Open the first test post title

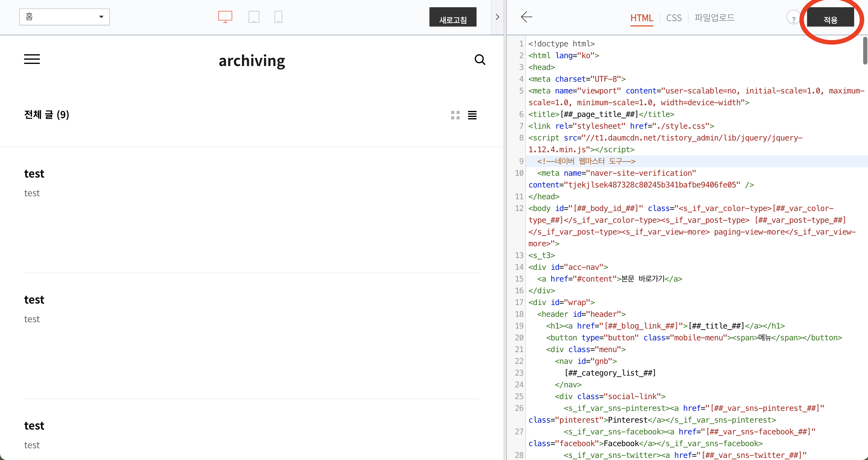(34, 173)
